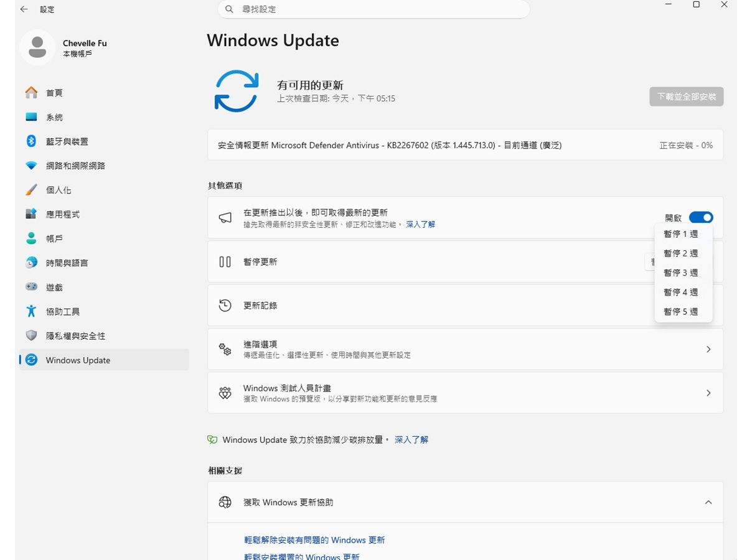Select the 時間與語言 clock globe icon
The height and width of the screenshot is (560, 747).
click(x=31, y=263)
